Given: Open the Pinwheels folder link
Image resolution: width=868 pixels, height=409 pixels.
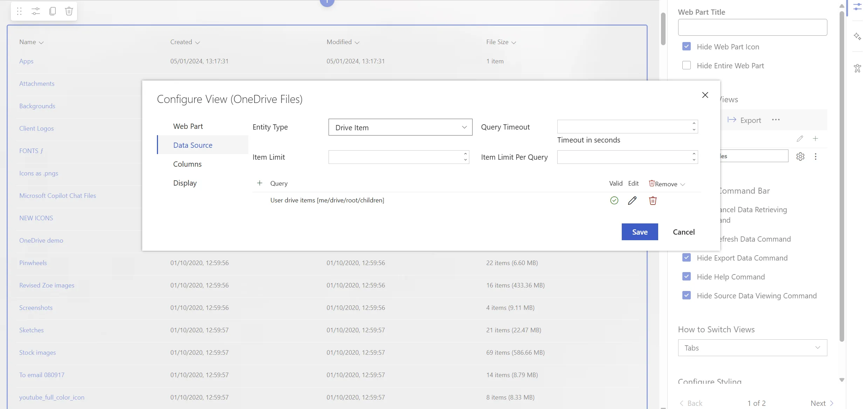Looking at the screenshot, I should [33, 263].
